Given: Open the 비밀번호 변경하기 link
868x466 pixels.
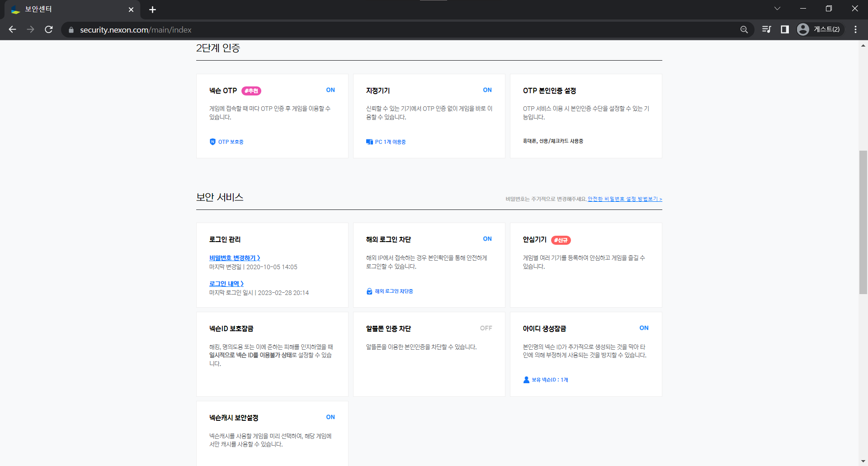Looking at the screenshot, I should 235,258.
